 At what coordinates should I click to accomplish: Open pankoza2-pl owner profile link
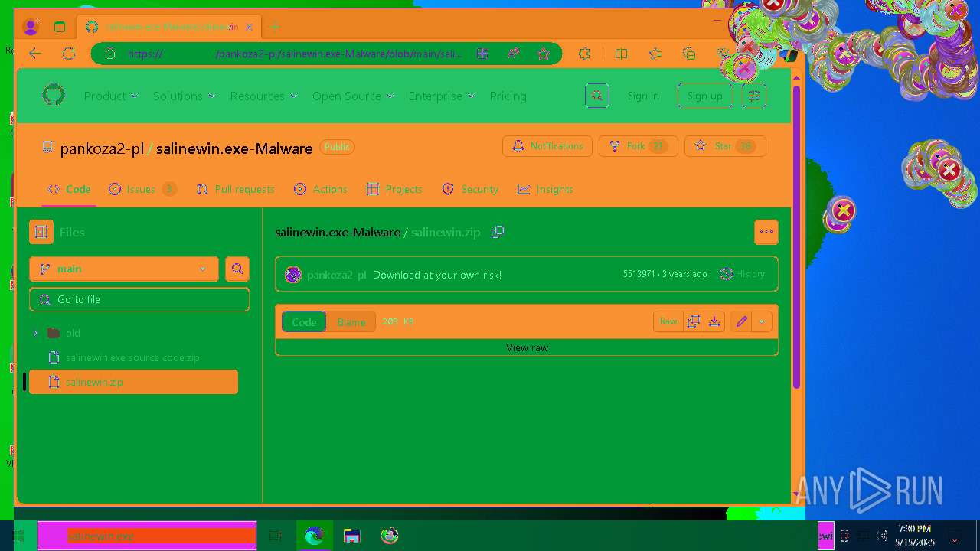[102, 148]
